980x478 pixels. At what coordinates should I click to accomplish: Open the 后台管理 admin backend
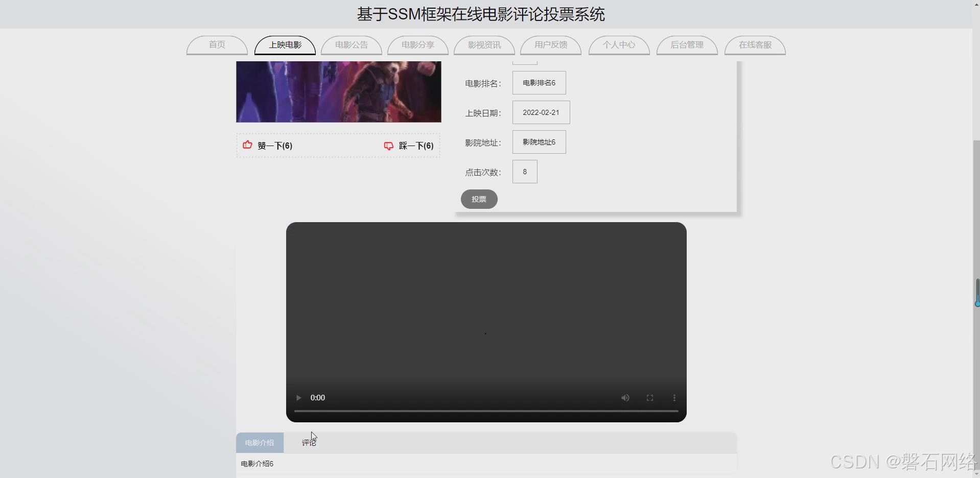click(687, 45)
